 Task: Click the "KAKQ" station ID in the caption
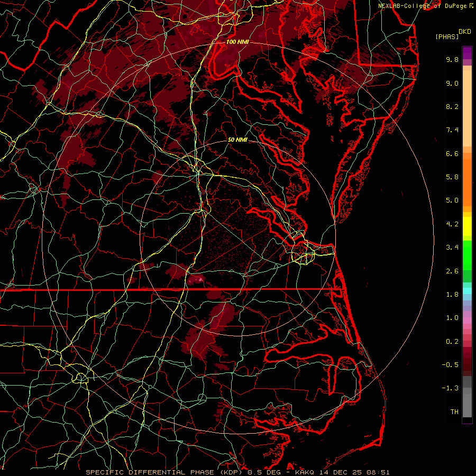[x=305, y=472]
